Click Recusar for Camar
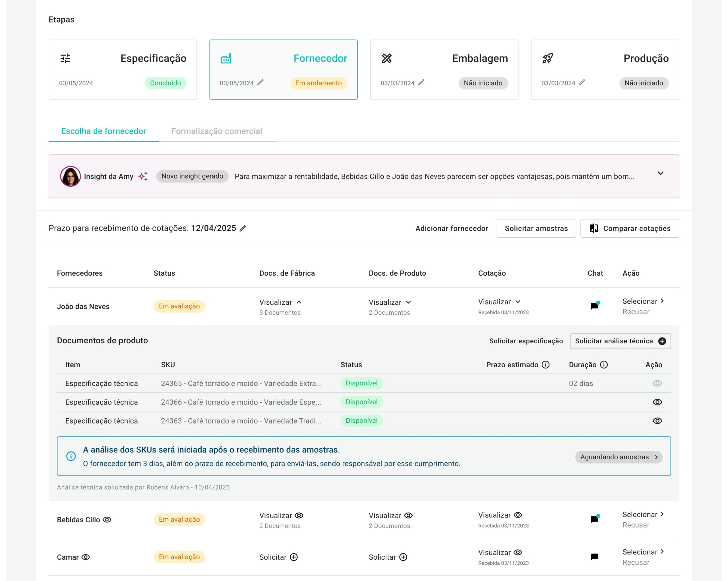This screenshot has height=581, width=728. [x=636, y=563]
